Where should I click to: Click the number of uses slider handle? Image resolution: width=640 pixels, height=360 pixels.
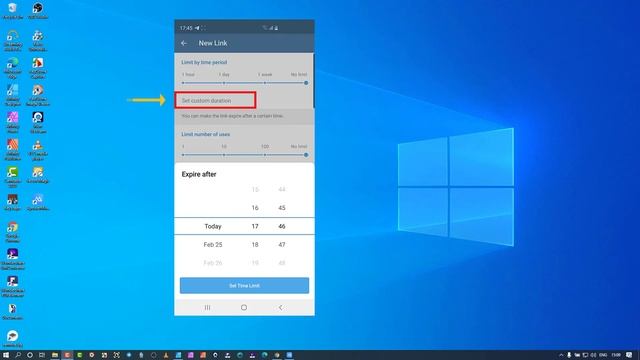tap(306, 155)
